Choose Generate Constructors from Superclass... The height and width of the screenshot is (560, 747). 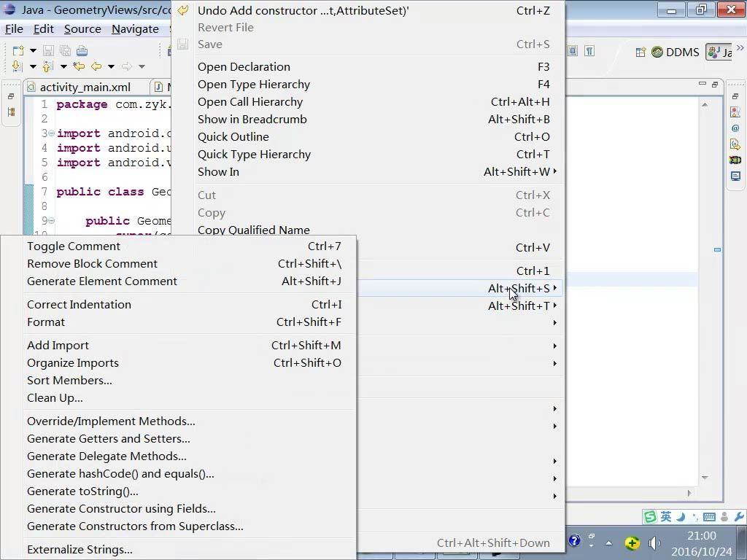[179, 526]
